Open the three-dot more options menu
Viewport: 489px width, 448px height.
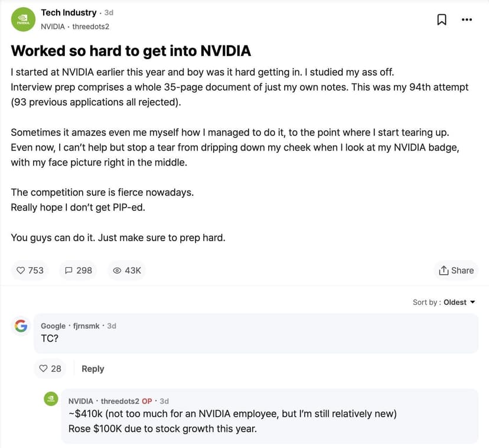pos(467,20)
